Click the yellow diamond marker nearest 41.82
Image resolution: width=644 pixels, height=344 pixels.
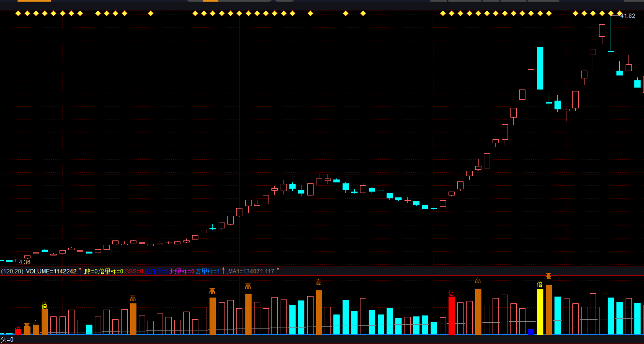tap(620, 14)
